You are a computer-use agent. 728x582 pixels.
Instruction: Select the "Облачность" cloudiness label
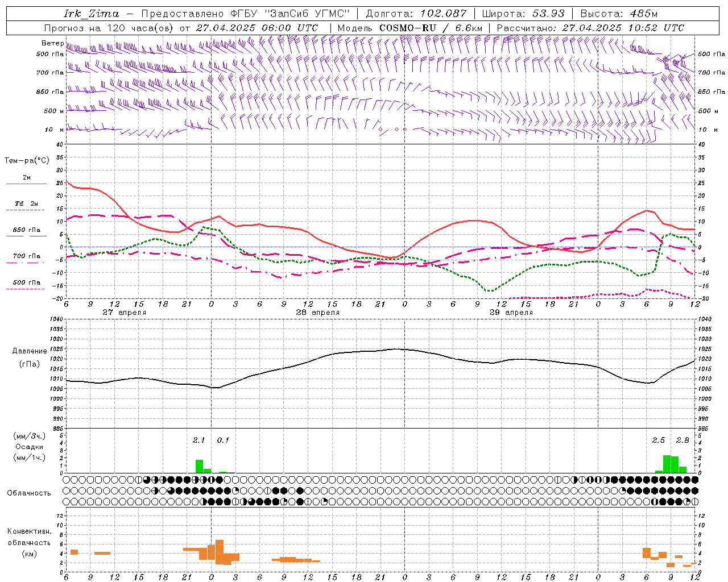[x=29, y=493]
